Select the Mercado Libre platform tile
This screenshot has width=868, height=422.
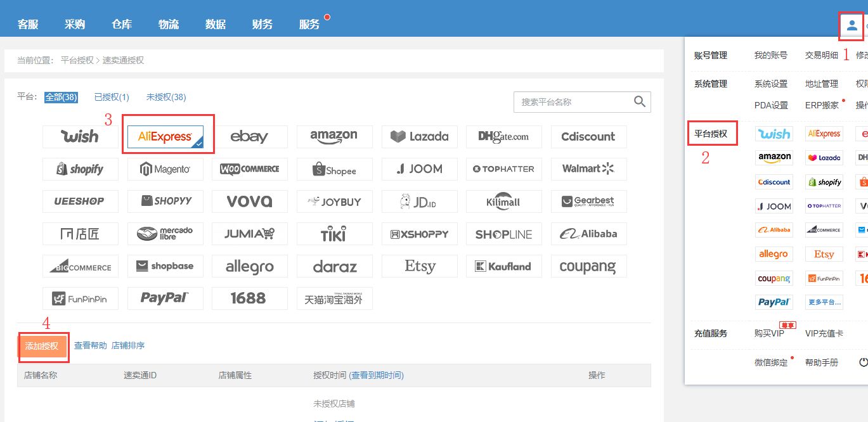coord(165,234)
